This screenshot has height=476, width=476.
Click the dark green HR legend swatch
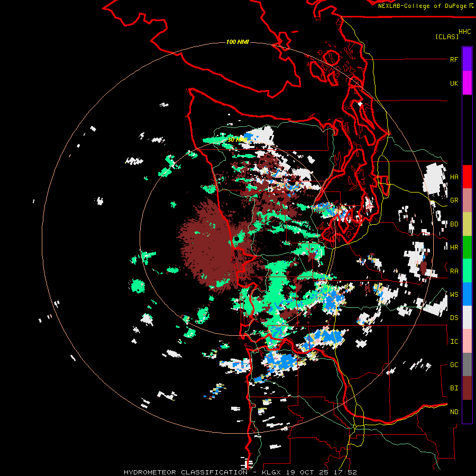467,248
